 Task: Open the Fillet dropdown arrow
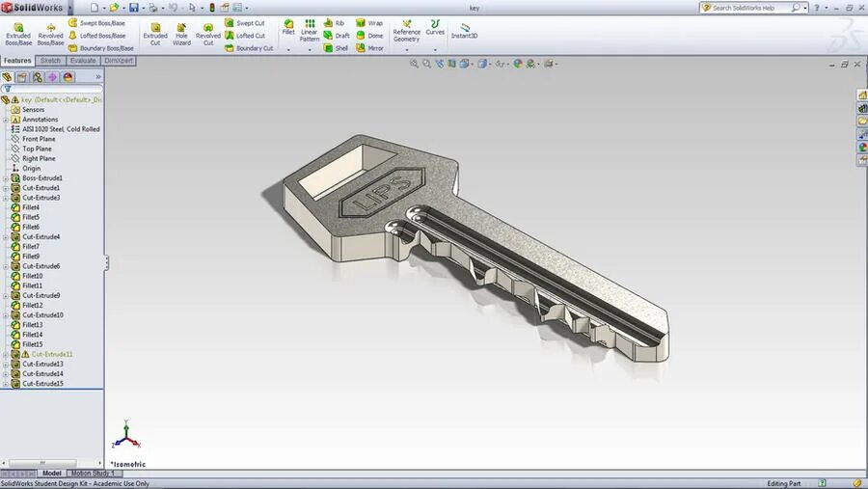click(288, 50)
